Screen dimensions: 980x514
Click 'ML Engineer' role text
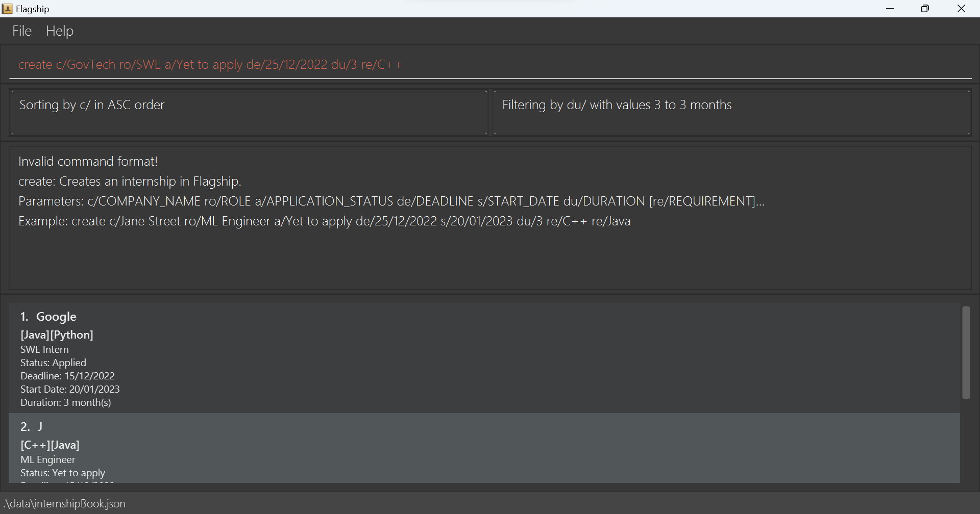coord(48,459)
